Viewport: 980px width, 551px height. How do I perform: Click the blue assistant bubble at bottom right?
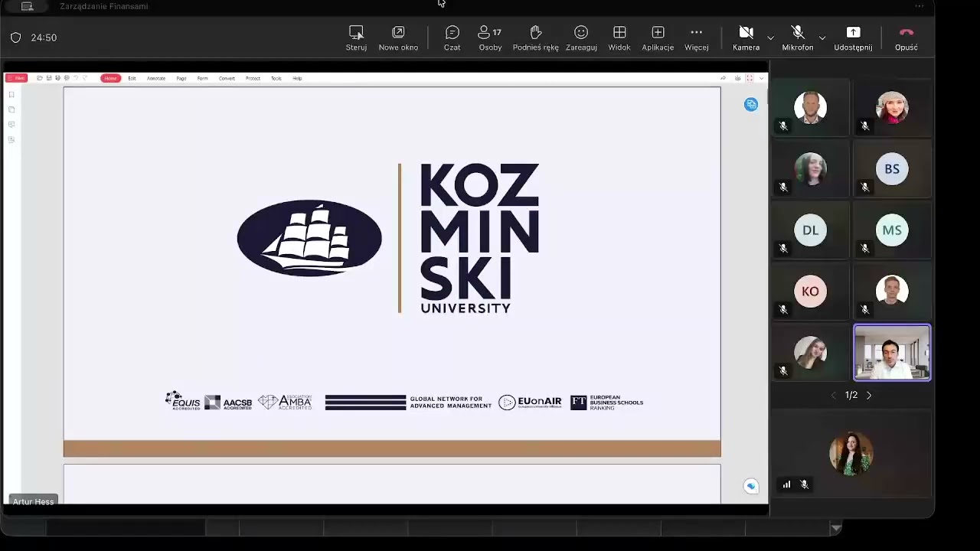pos(751,486)
